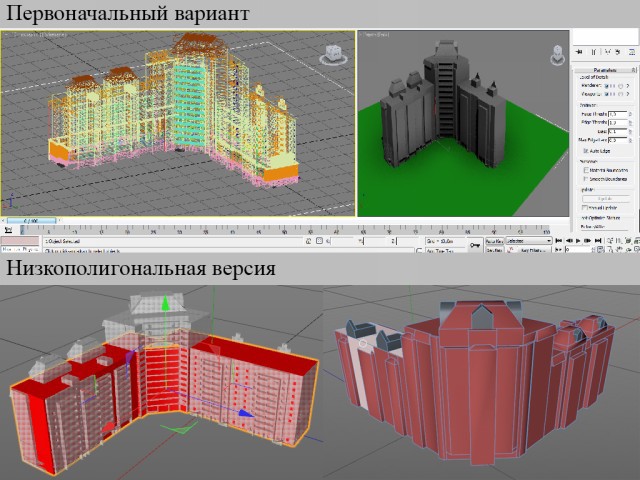Click the Set Key large key icon
Image resolution: width=640 pixels, height=480 pixels.
click(x=475, y=245)
